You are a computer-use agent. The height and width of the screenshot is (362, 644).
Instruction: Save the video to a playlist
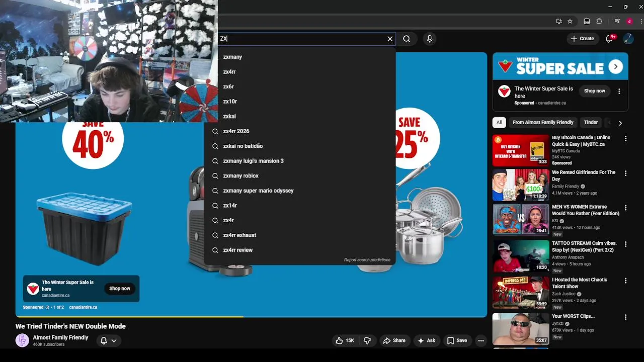coord(457,340)
